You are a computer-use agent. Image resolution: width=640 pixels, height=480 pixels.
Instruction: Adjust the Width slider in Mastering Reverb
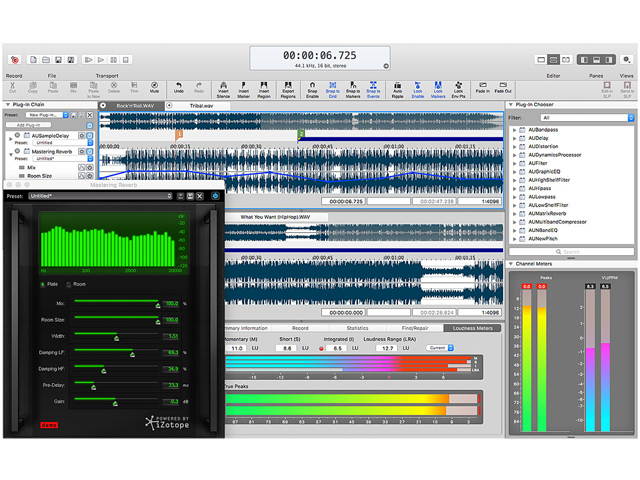pos(116,338)
